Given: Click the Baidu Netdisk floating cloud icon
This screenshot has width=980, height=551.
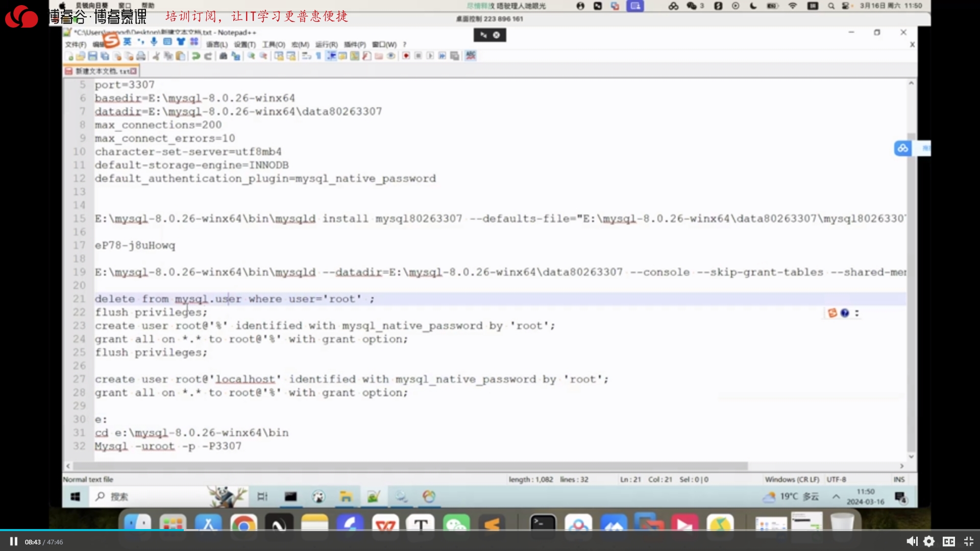Looking at the screenshot, I should coord(902,148).
